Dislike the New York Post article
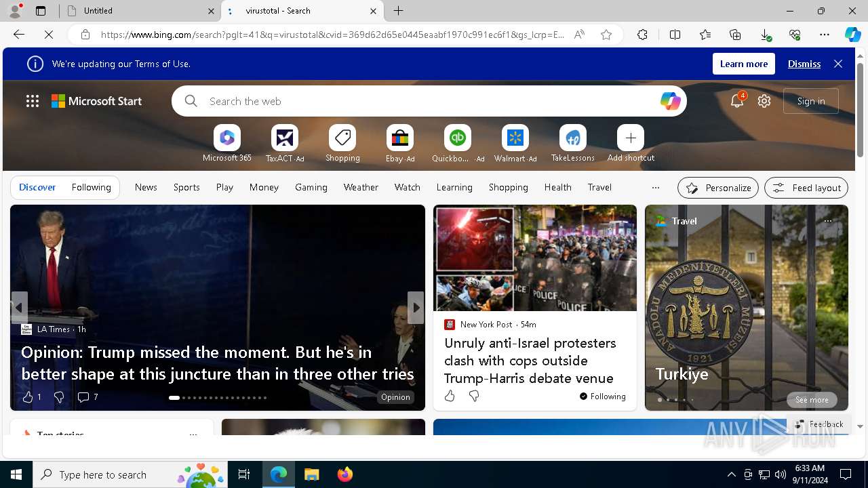This screenshot has height=488, width=868. click(474, 396)
